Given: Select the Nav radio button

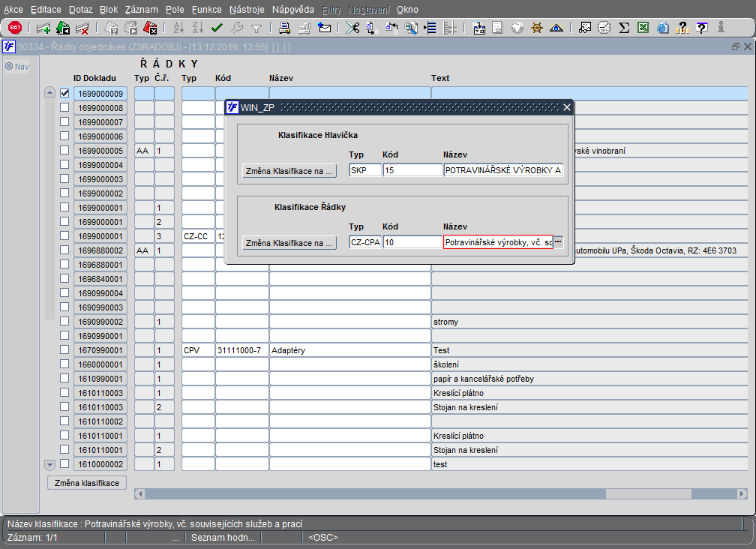Looking at the screenshot, I should pos(10,66).
